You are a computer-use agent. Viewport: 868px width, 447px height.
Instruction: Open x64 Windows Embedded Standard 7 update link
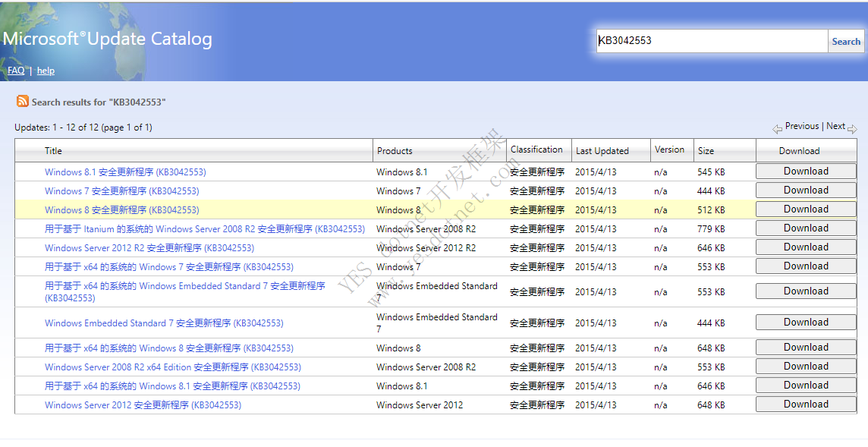(x=185, y=292)
